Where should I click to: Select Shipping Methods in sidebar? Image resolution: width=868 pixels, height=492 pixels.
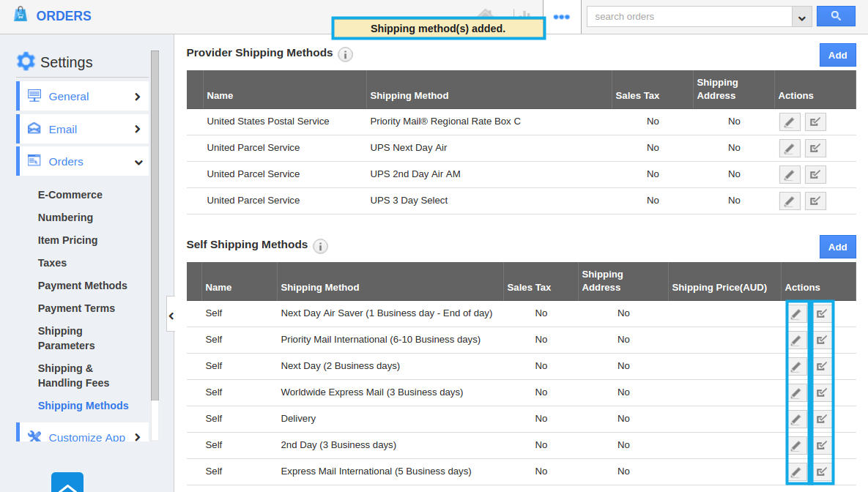point(83,406)
